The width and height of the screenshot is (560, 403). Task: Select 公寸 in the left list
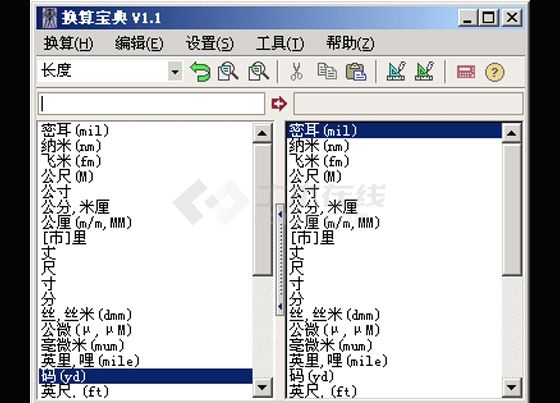[146, 192]
